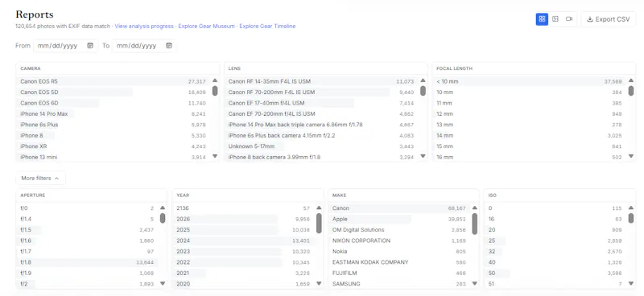
Task: Filter by year 2136
Action: coord(243,208)
